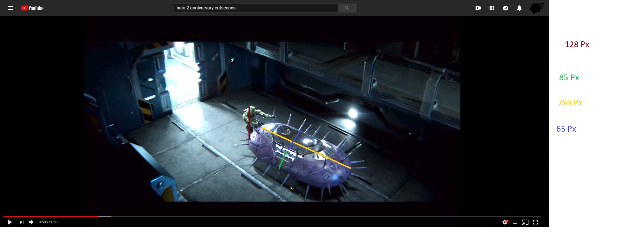This screenshot has height=245, width=644.
Task: Skip to the next video
Action: click(21, 222)
